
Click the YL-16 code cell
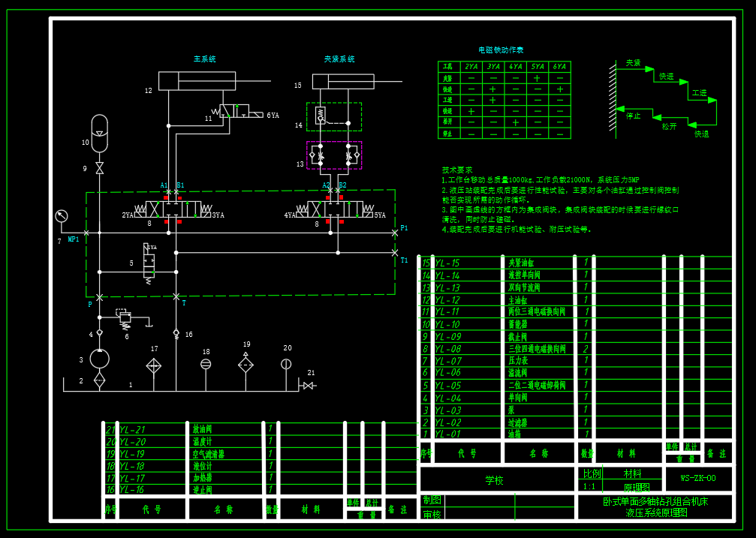132,490
